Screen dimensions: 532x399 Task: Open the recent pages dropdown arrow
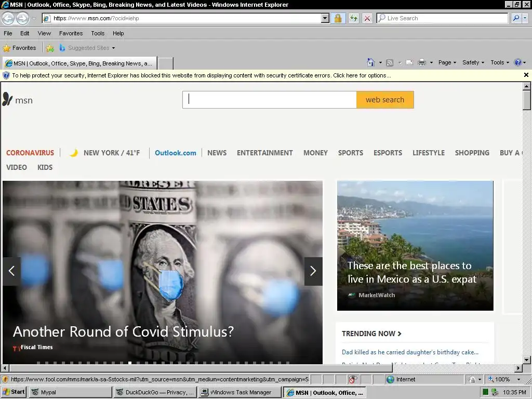(x=34, y=19)
